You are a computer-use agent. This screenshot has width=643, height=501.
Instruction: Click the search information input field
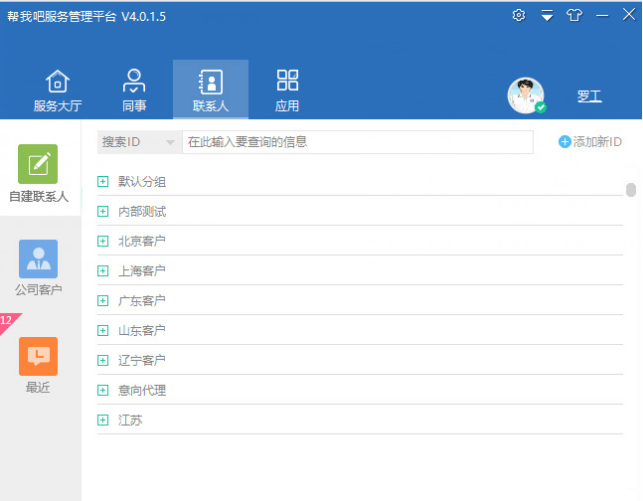(357, 142)
